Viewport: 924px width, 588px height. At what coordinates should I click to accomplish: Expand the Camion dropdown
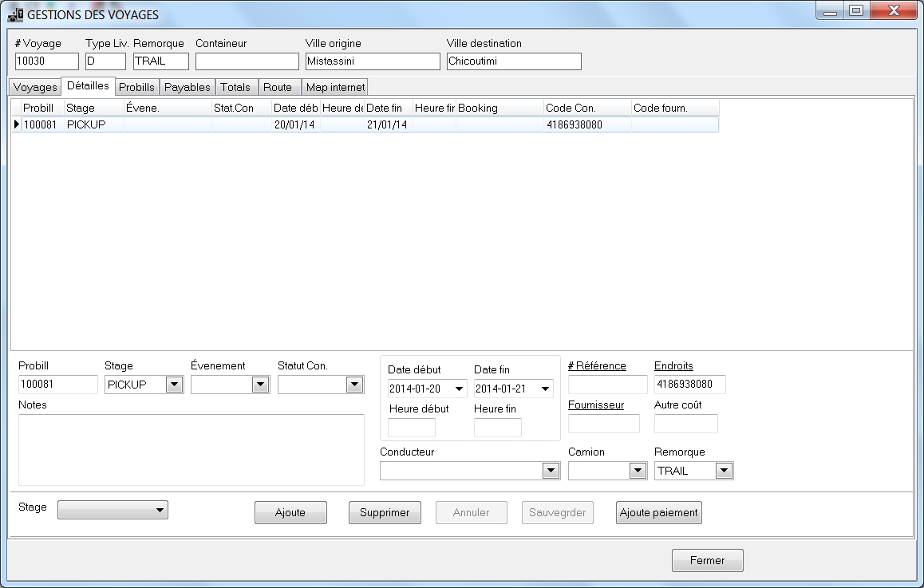(x=638, y=471)
